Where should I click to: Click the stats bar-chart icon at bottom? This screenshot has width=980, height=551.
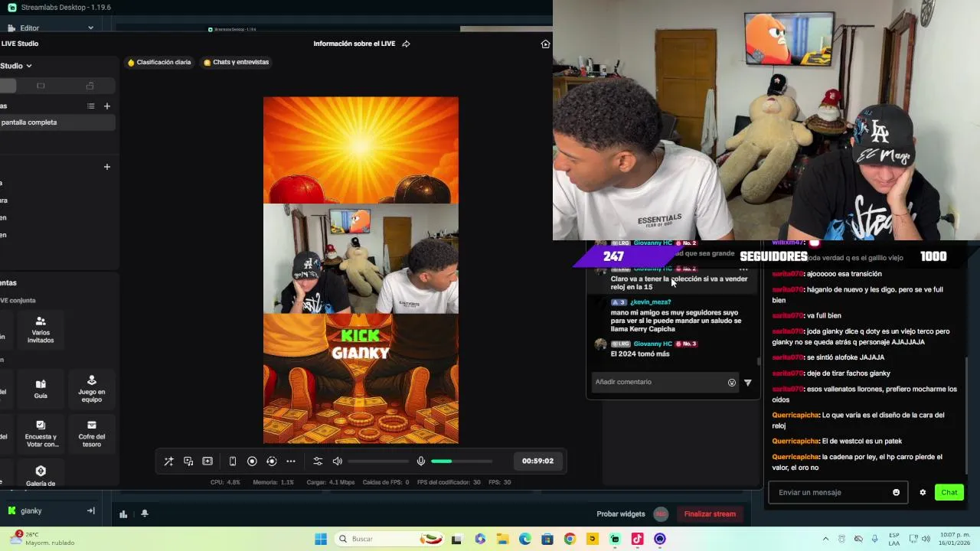123,514
